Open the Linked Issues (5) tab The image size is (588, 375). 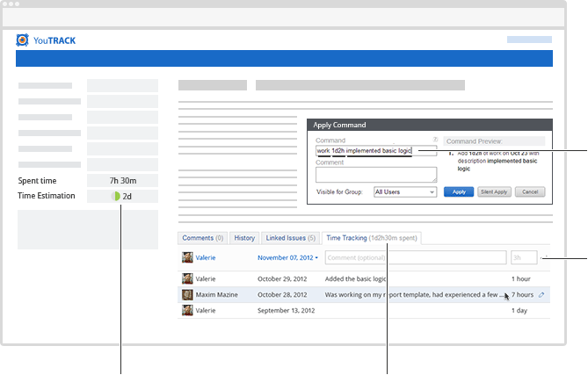(291, 238)
